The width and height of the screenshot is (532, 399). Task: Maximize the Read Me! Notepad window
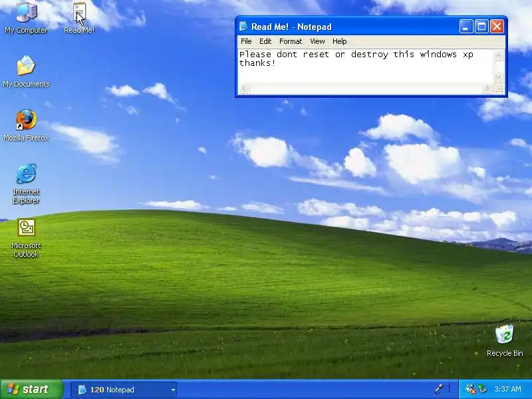(x=481, y=27)
